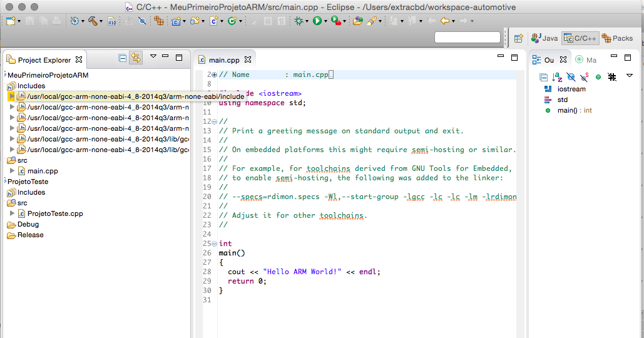The width and height of the screenshot is (644, 338).
Task: Collapse the comment block at line 12
Action: (215, 121)
